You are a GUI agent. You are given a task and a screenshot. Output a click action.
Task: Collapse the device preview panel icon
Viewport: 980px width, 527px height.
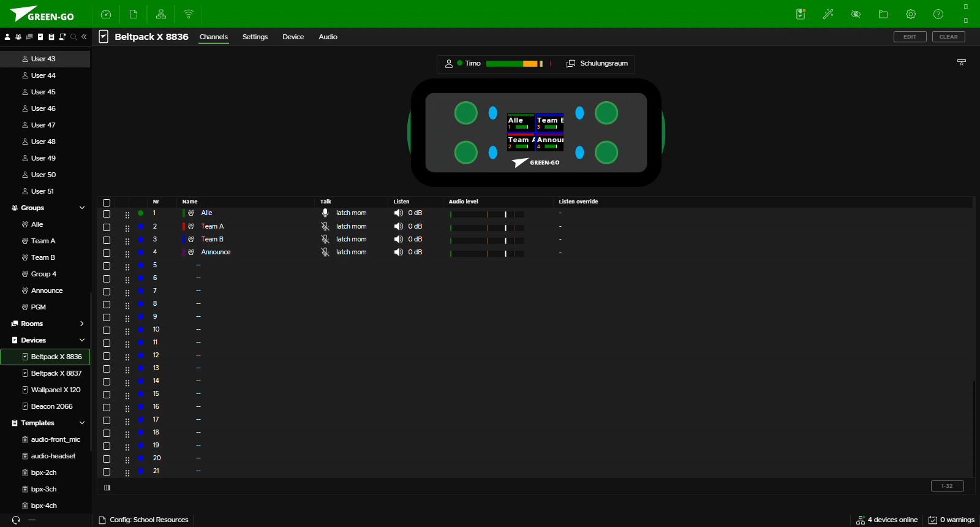pyautogui.click(x=962, y=63)
